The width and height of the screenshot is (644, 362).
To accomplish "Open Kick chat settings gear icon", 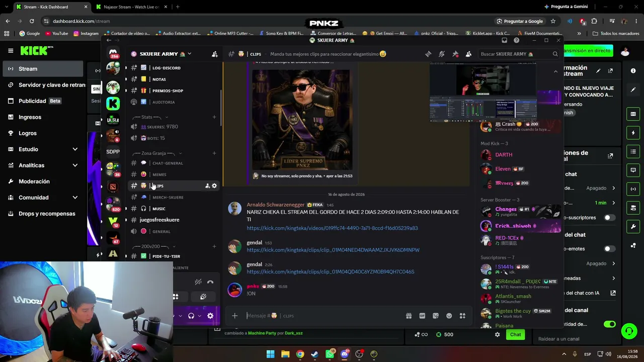I will click(497, 335).
